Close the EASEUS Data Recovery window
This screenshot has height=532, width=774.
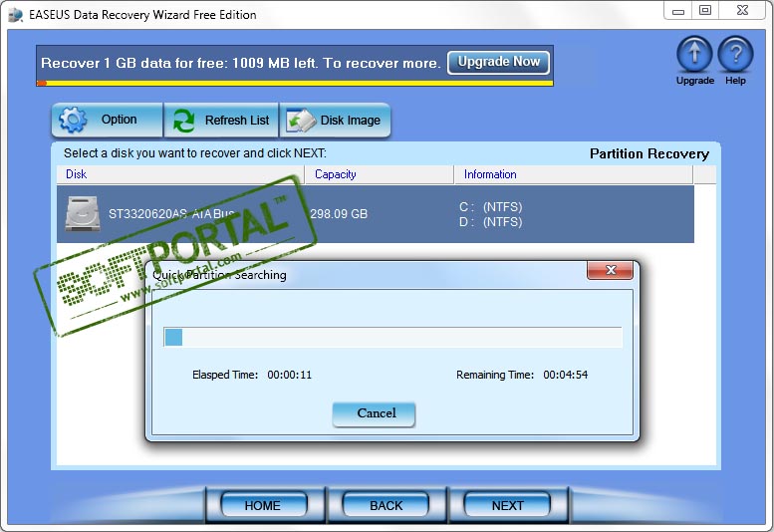(x=742, y=10)
